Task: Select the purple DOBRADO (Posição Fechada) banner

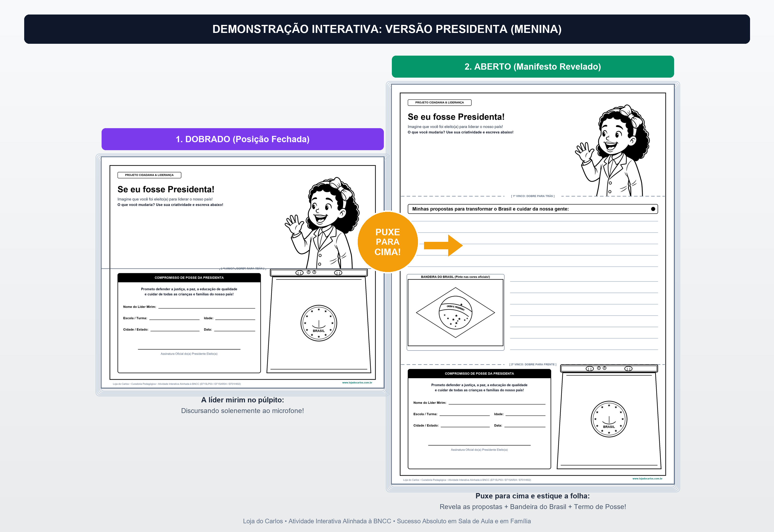Action: click(243, 139)
